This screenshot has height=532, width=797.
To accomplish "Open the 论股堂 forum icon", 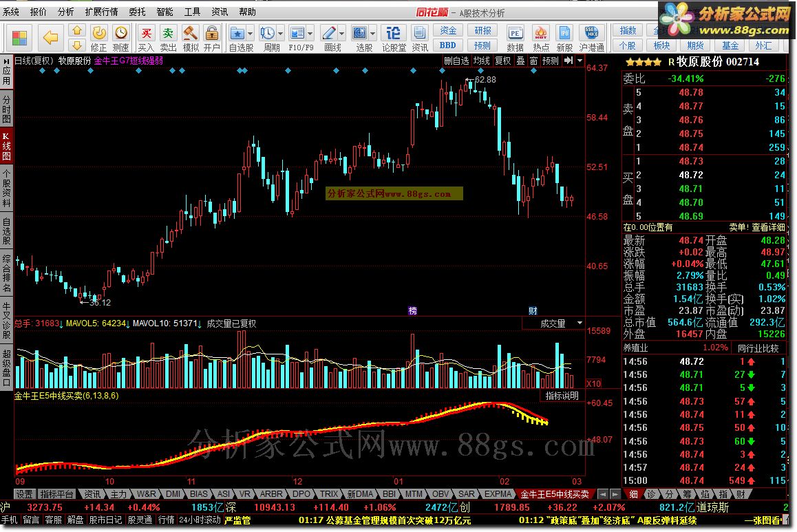I will point(394,34).
